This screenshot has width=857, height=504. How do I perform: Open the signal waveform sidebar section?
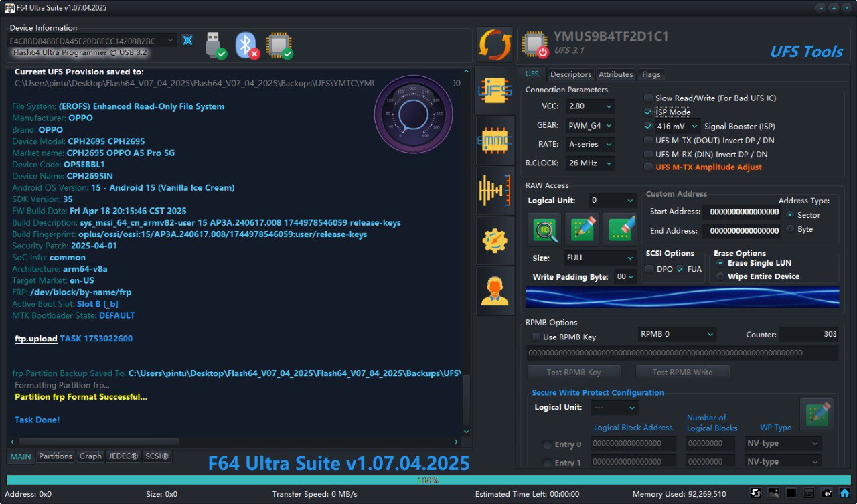[x=495, y=190]
